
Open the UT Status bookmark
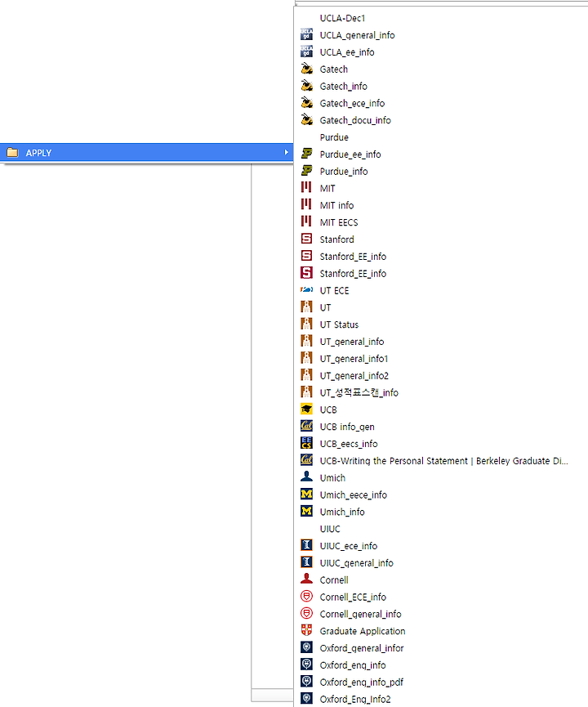[339, 324]
